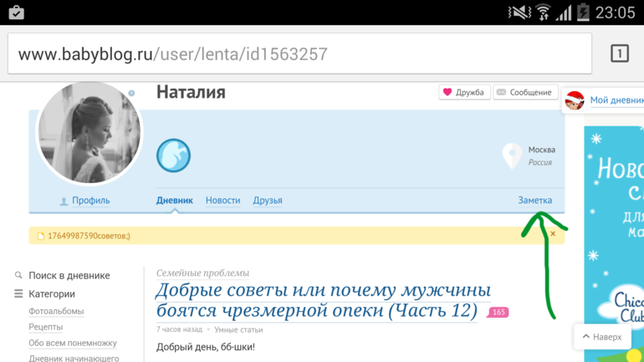Click the Chicco Club ad banner
The width and height of the screenshot is (644, 362).
pos(614,244)
